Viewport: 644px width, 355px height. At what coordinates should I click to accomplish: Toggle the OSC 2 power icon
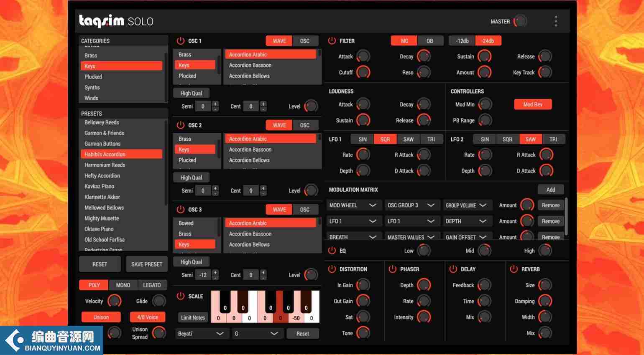tap(180, 125)
